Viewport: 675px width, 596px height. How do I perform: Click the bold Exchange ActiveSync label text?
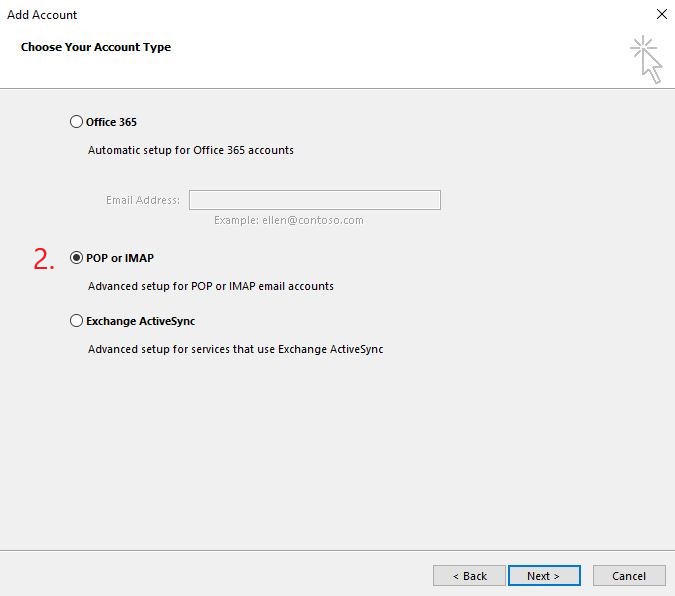click(x=140, y=321)
